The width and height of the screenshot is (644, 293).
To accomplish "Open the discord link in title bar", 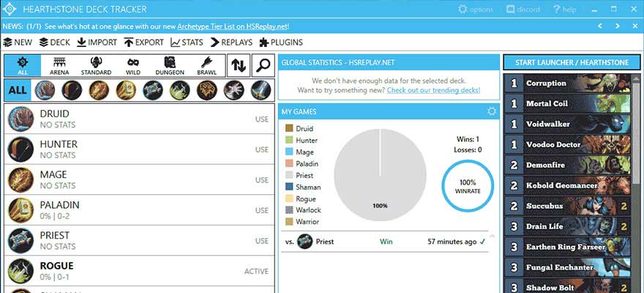I will (x=524, y=10).
